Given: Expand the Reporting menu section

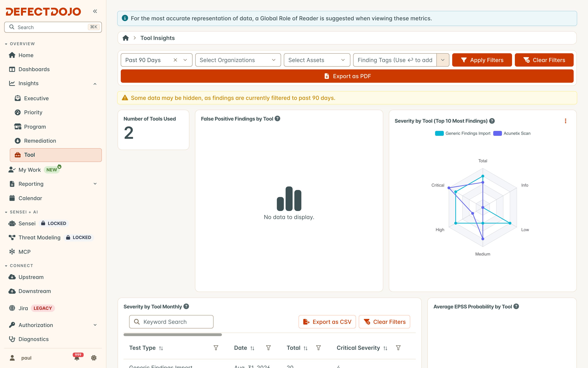Looking at the screenshot, I should tap(95, 184).
